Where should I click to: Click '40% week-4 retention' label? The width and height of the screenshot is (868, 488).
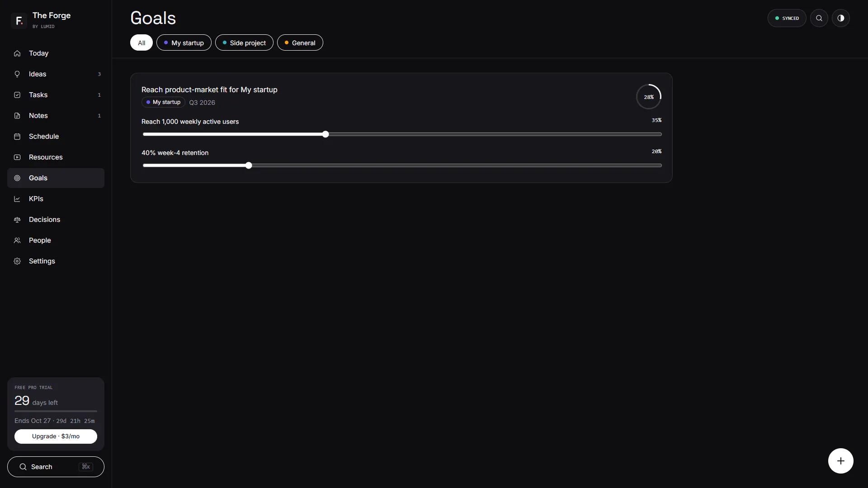pos(175,153)
